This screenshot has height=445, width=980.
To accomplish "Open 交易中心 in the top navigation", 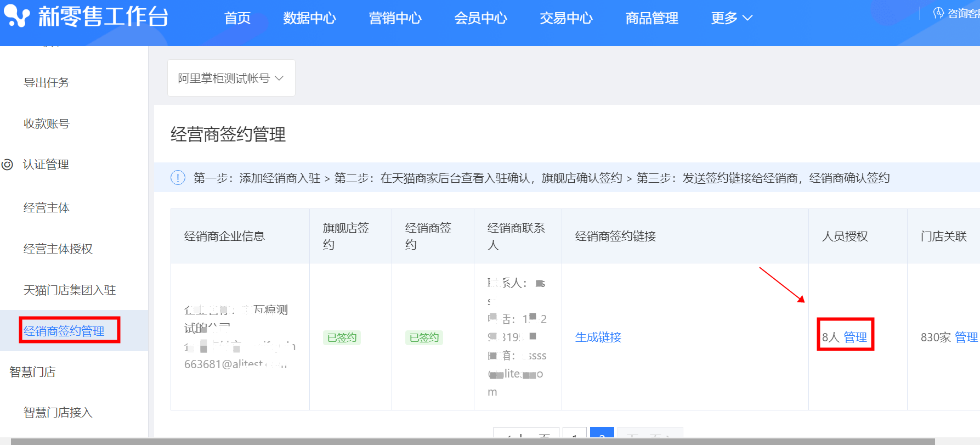I will (566, 18).
